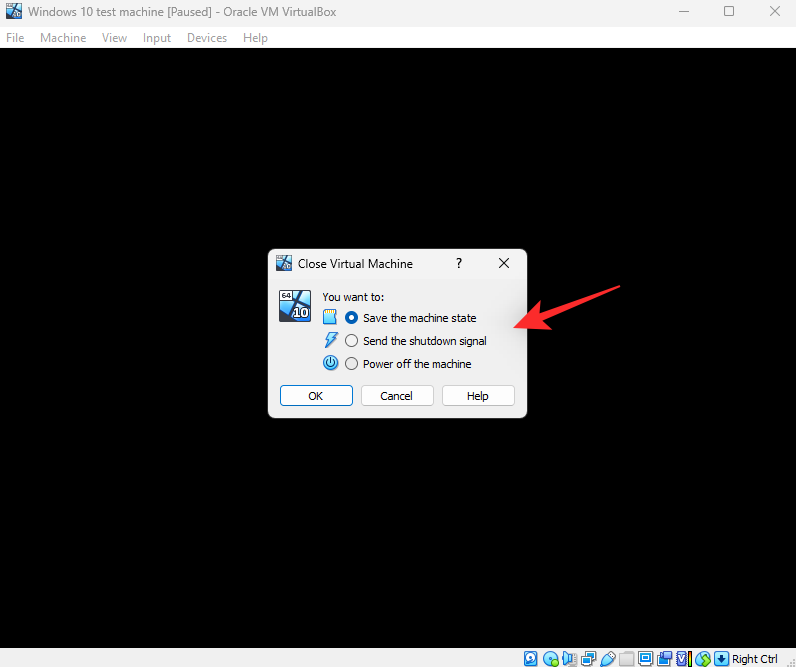The image size is (796, 667).
Task: Click the hard disk activity status icon
Action: (530, 658)
